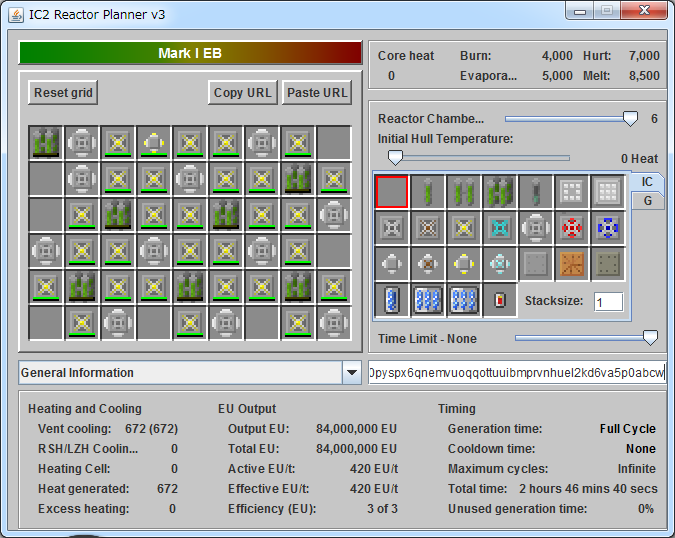Select the empty slot palette item
This screenshot has width=675, height=538.
coord(392,192)
